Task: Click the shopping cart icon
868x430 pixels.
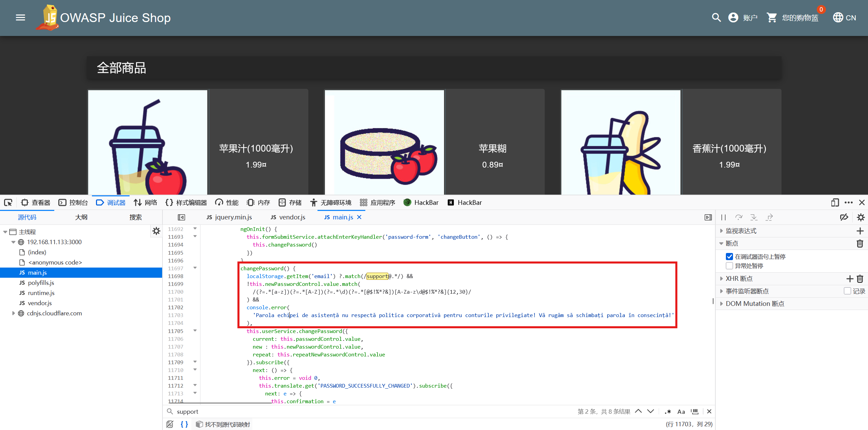Action: (x=772, y=18)
